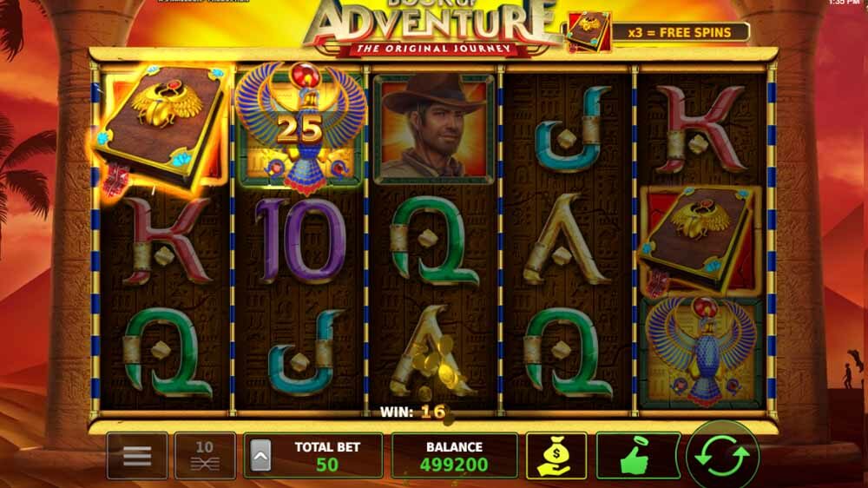The height and width of the screenshot is (488, 868).
Task: Click the book symbol on fifth reel
Action: (700, 241)
